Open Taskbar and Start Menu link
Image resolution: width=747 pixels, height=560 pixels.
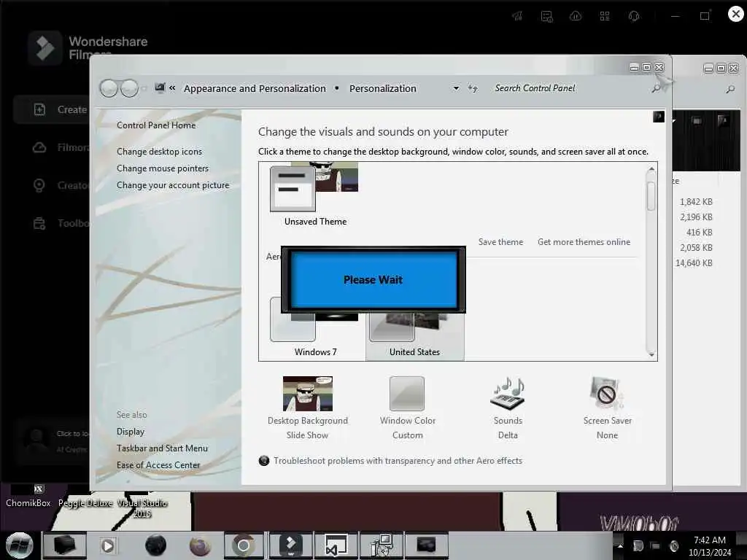click(162, 448)
